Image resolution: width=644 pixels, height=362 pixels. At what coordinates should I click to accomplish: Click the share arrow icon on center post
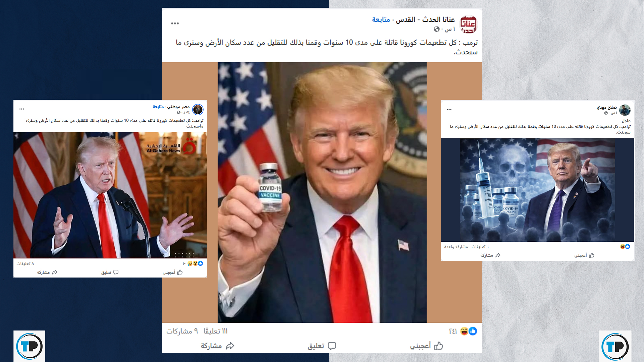pos(230,346)
